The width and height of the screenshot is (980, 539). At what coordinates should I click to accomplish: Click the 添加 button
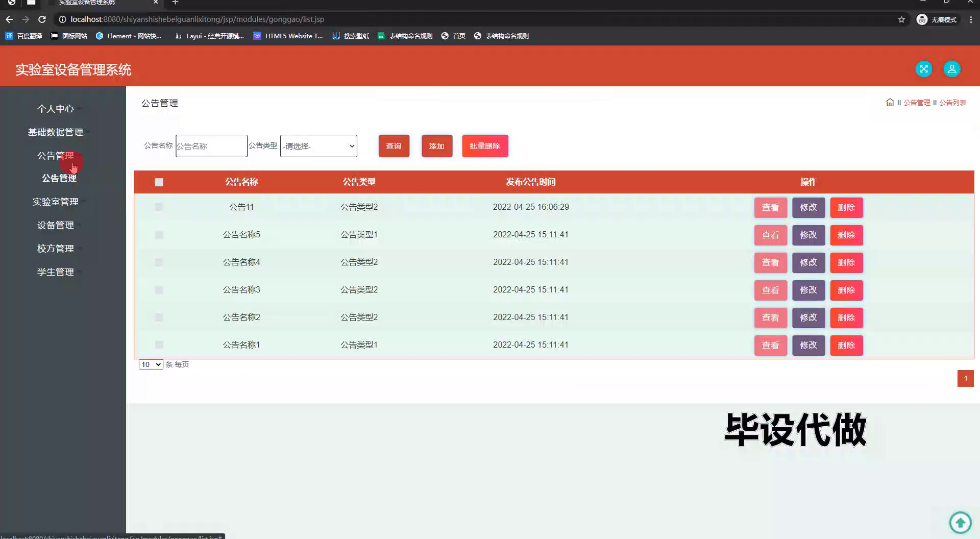[437, 146]
